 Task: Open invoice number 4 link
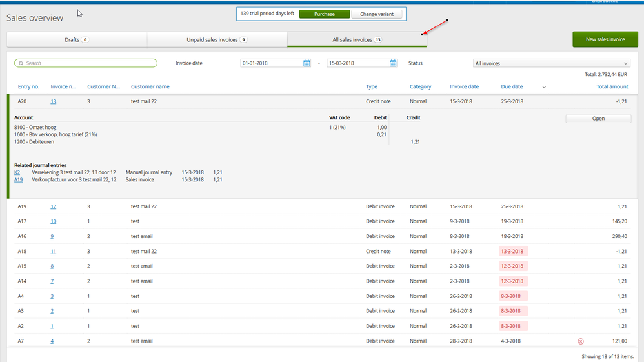(x=52, y=341)
